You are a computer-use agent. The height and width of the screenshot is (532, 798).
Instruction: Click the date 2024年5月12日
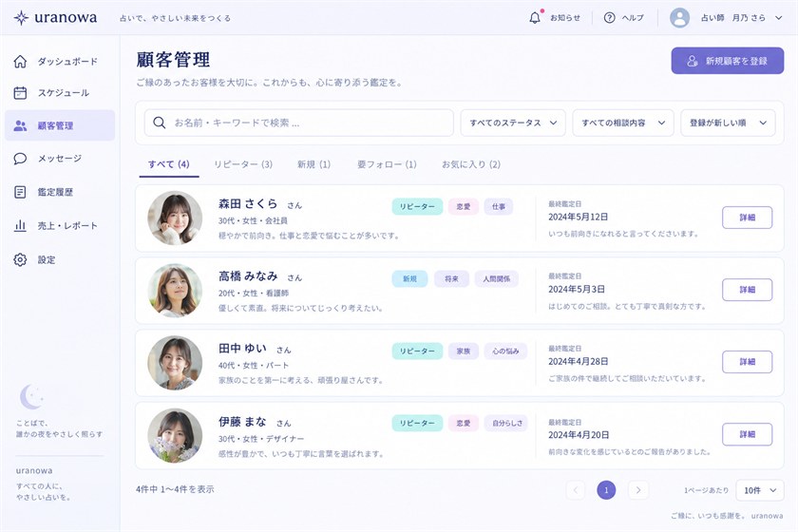pyautogui.click(x=579, y=217)
